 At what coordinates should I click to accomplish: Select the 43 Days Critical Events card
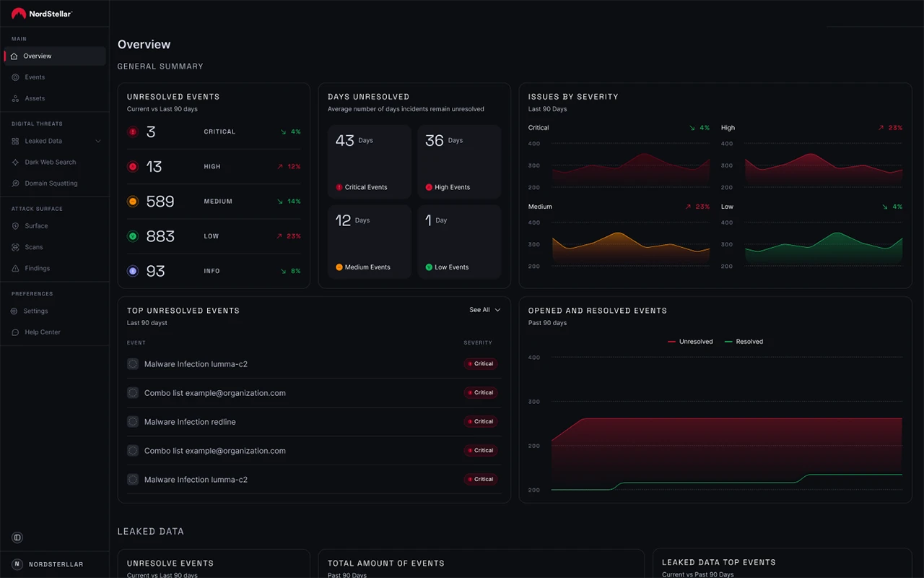coord(370,162)
